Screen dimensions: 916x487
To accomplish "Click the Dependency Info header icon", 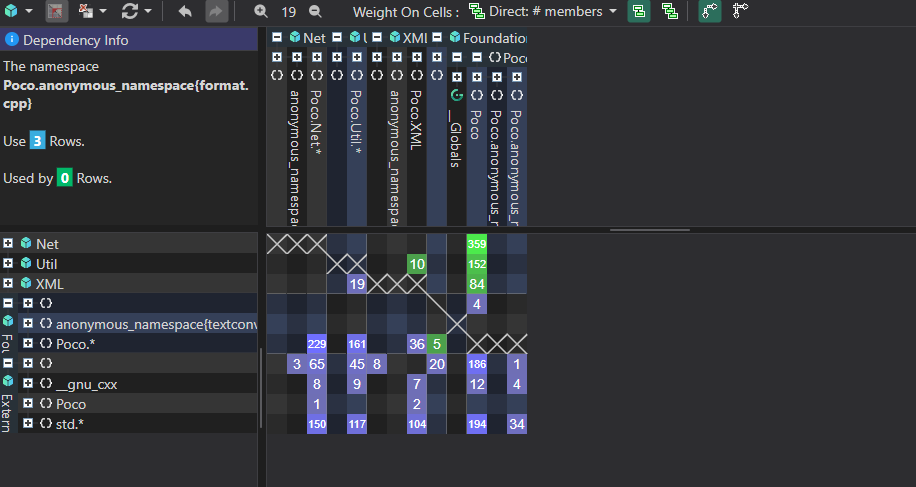I will tap(11, 40).
